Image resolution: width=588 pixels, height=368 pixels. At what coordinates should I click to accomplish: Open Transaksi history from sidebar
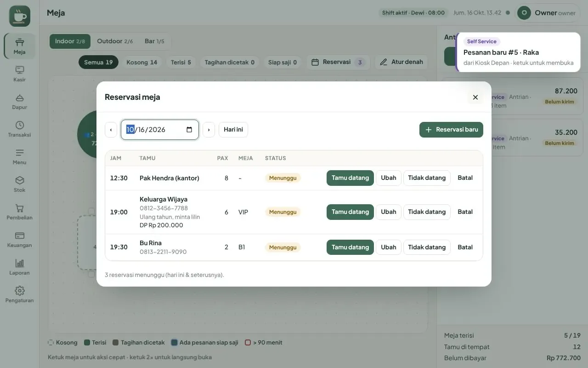point(19,129)
